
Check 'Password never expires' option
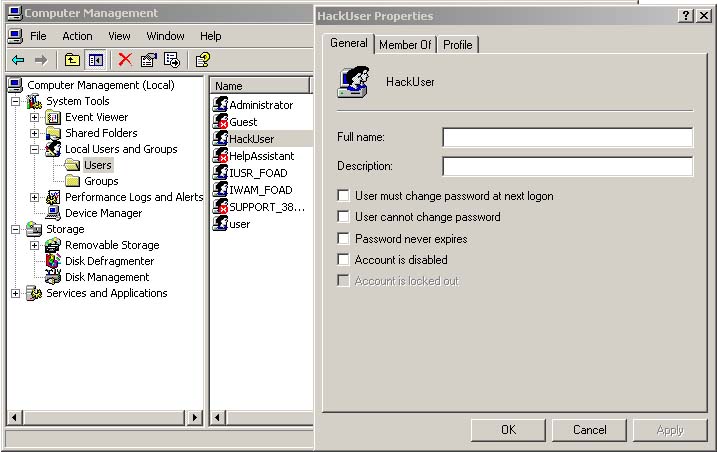344,239
